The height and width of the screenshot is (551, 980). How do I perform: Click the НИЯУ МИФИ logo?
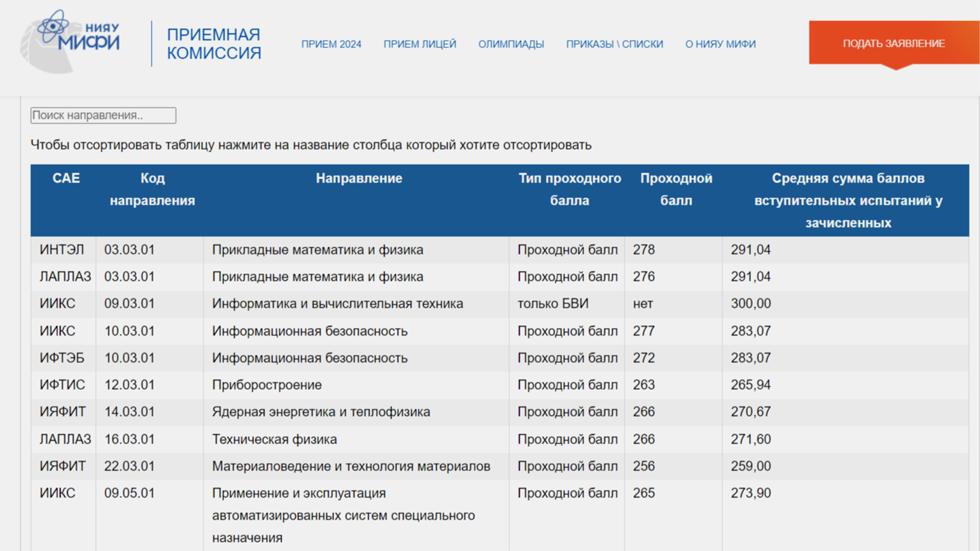(70, 41)
